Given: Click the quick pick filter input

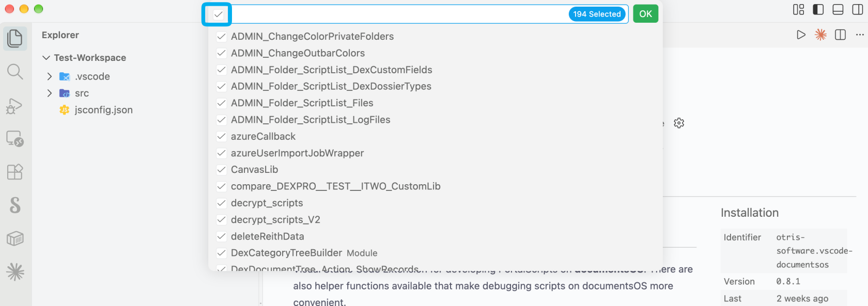Looking at the screenshot, I should 398,14.
